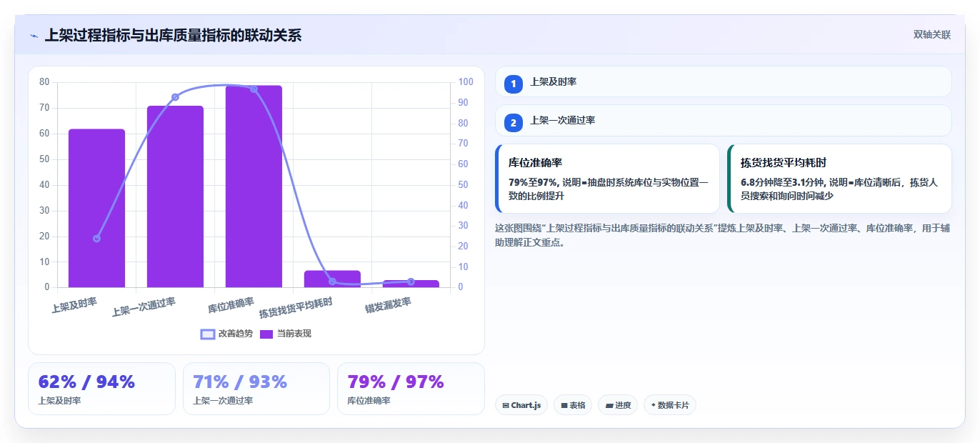Click the right axis value 100
Screen dimensions: 980x443
[x=466, y=82]
